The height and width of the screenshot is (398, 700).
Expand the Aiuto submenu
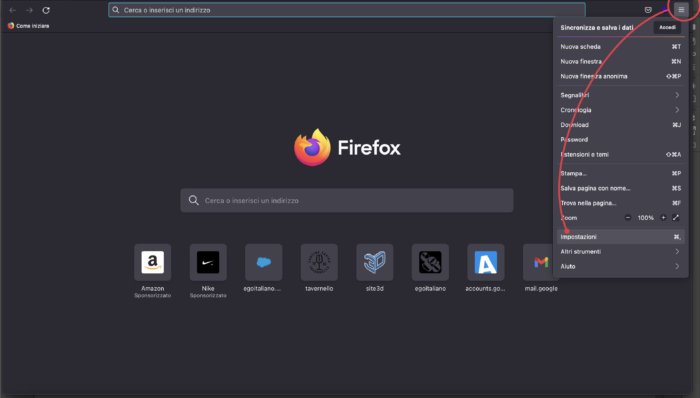(x=621, y=266)
